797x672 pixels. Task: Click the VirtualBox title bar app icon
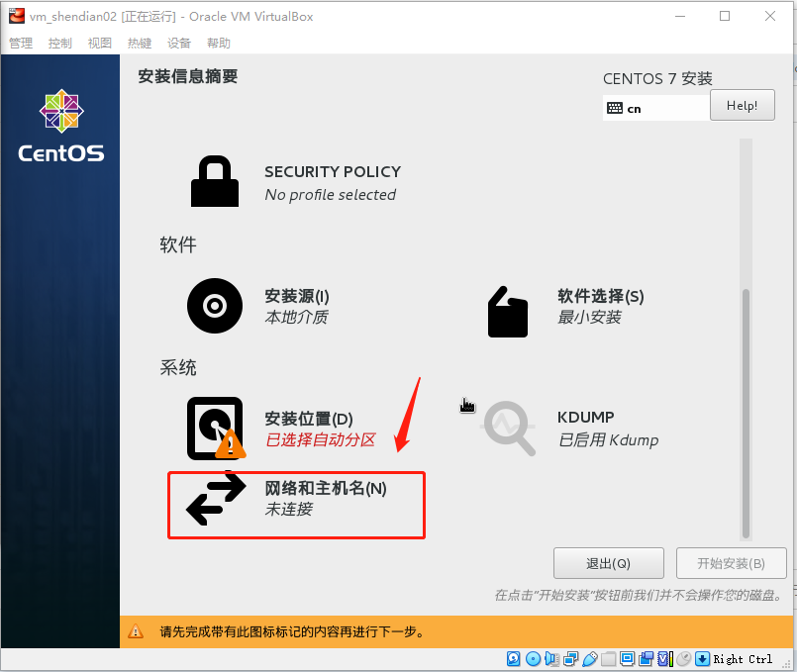click(x=17, y=16)
